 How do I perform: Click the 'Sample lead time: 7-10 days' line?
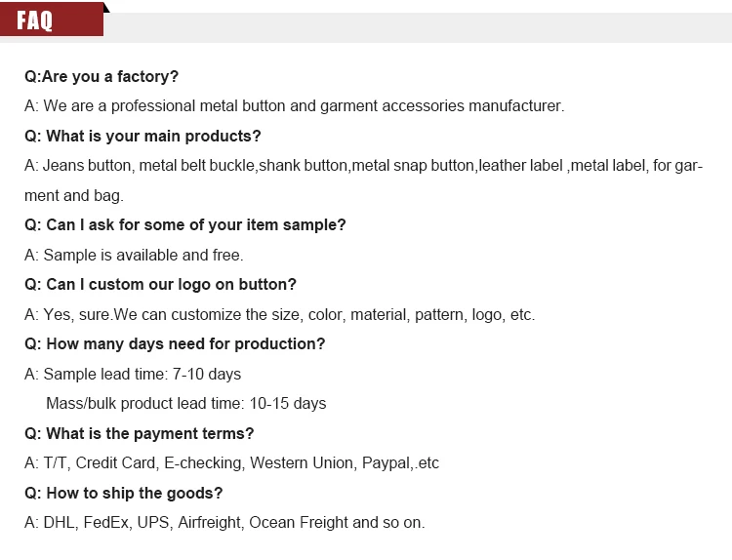pos(133,374)
